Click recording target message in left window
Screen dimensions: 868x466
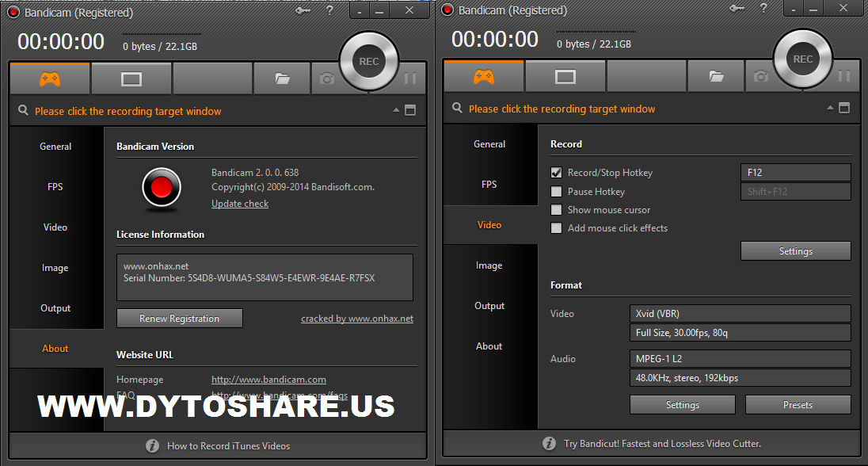pos(128,112)
